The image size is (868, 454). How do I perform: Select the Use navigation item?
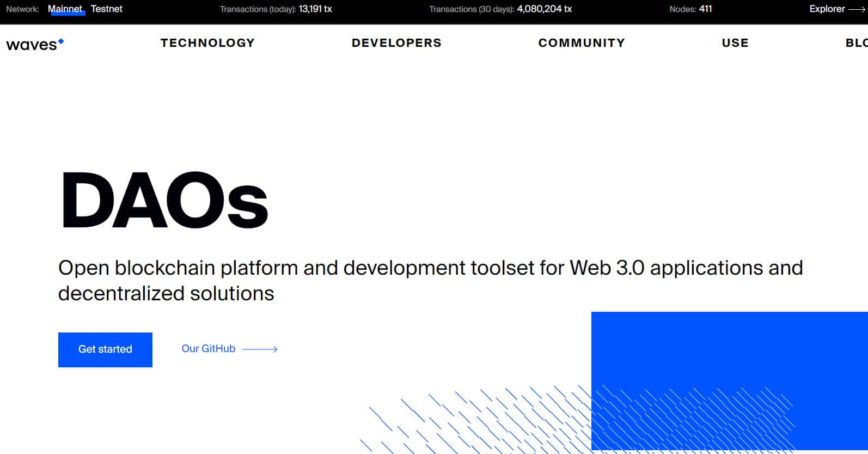point(735,43)
